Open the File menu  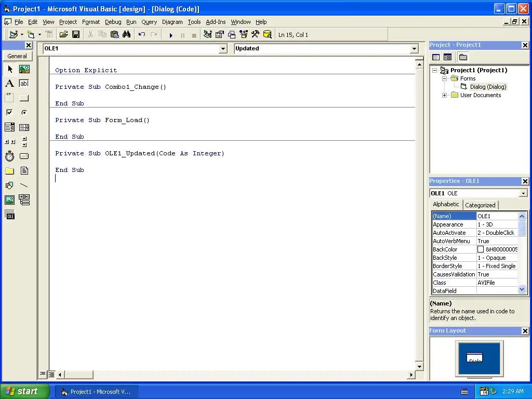19,22
